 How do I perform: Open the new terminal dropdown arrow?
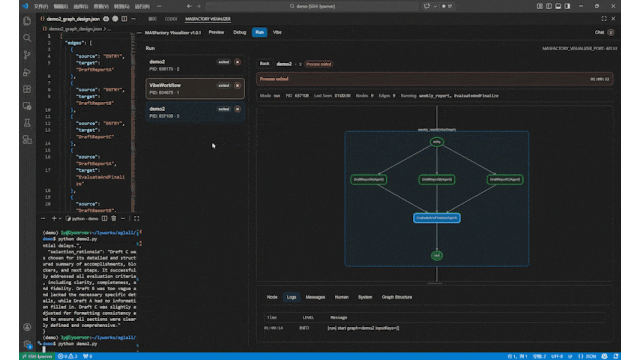[x=60, y=218]
